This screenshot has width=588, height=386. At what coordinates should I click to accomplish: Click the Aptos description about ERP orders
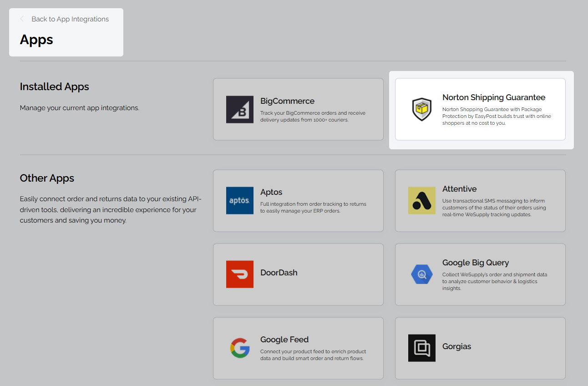pyautogui.click(x=314, y=207)
